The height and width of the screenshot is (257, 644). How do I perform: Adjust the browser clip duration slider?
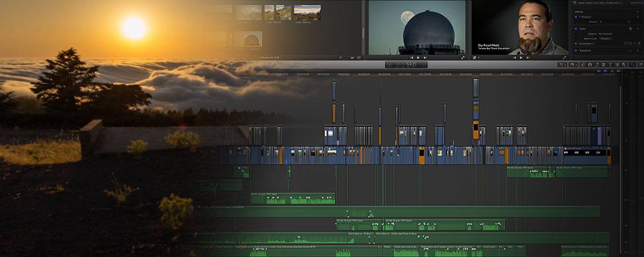(345, 58)
